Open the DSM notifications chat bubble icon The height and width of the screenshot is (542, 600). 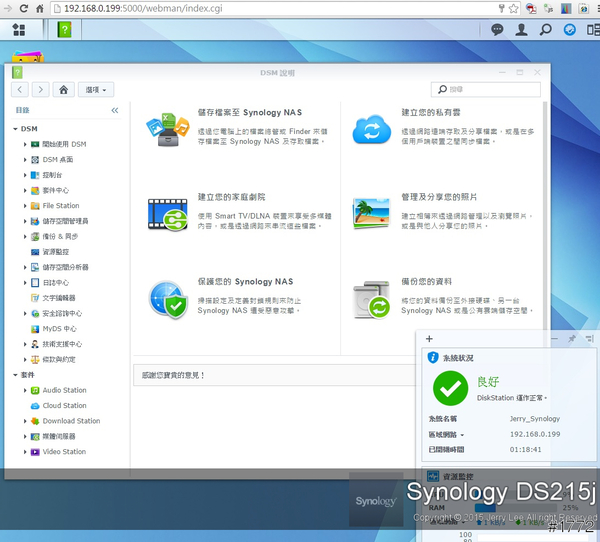(497, 30)
